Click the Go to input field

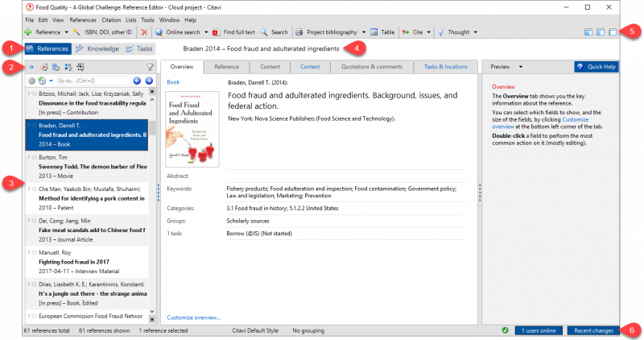pos(93,81)
